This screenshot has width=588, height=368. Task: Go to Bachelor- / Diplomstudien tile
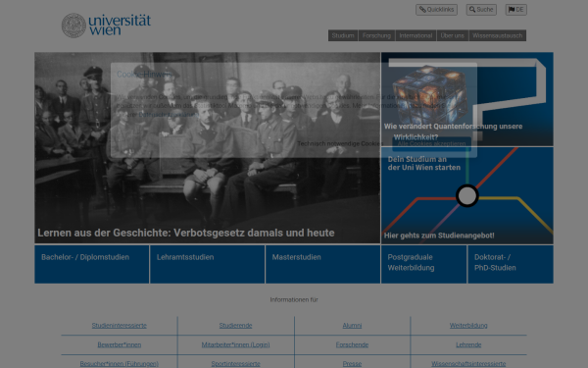pos(92,264)
